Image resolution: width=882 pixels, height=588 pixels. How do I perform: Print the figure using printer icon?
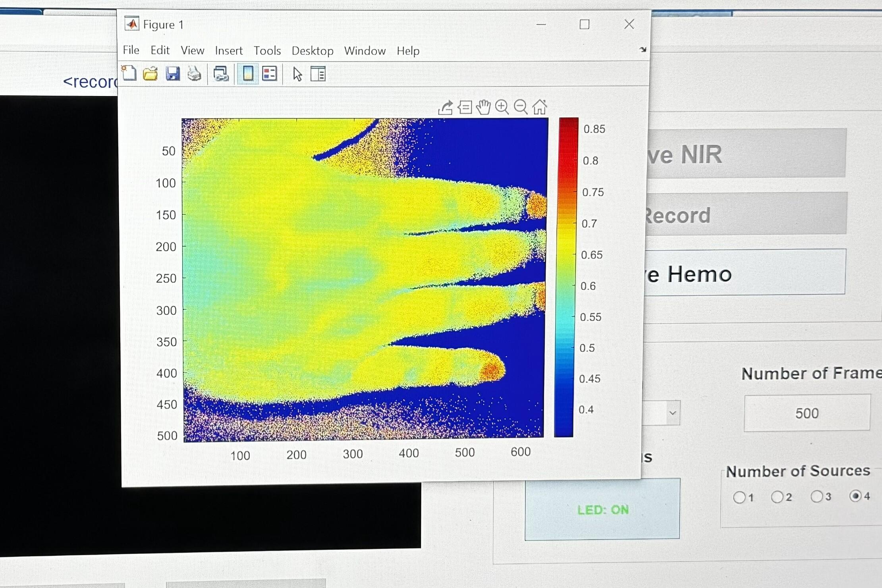click(x=195, y=74)
